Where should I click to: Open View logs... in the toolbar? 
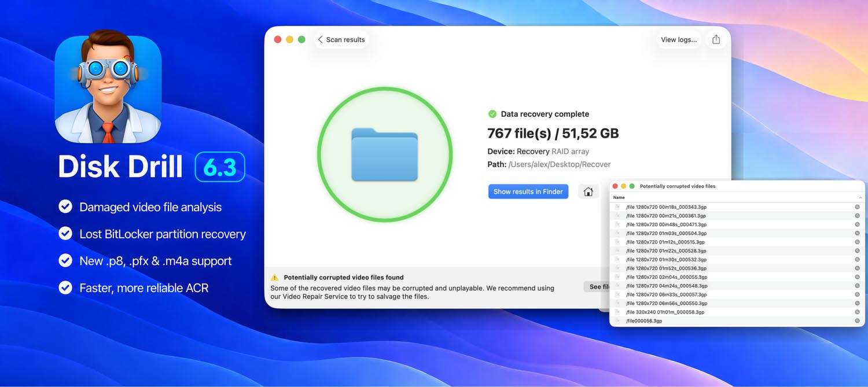tap(679, 39)
